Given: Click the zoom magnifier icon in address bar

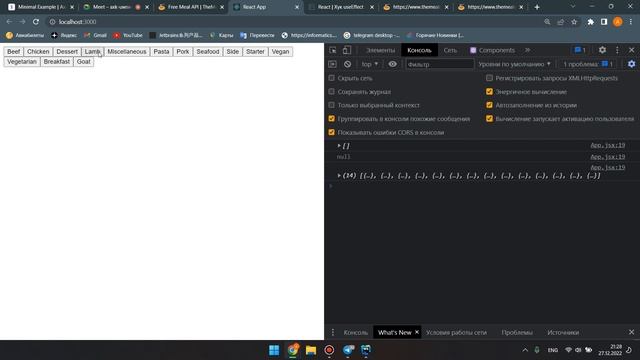Looking at the screenshot, I should point(547,22).
